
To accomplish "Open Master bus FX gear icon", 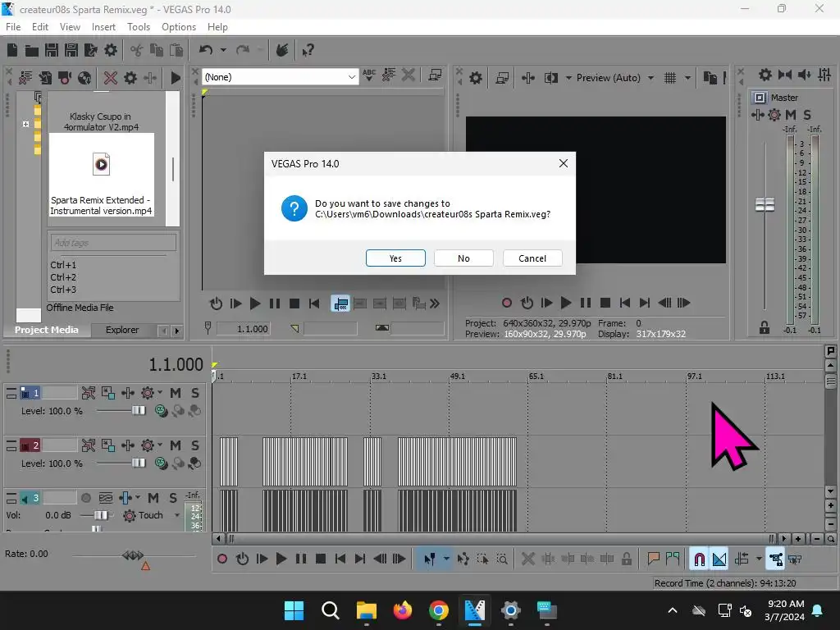I will (774, 115).
